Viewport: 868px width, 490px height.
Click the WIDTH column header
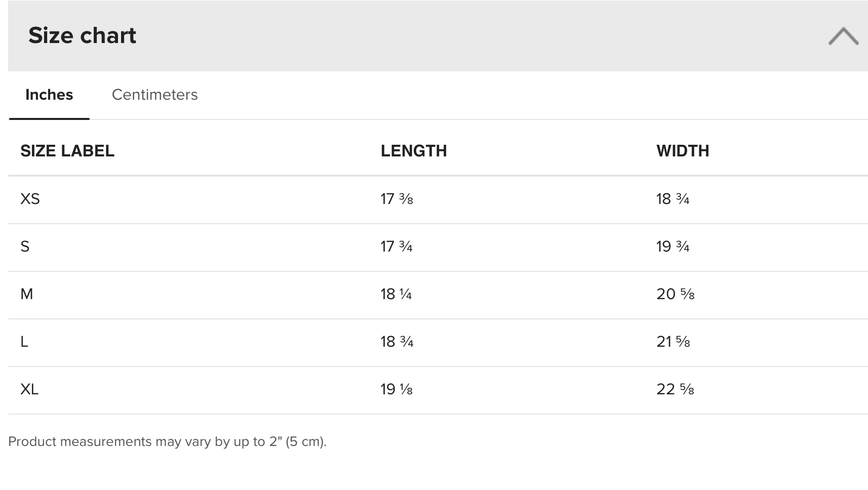[x=683, y=151]
